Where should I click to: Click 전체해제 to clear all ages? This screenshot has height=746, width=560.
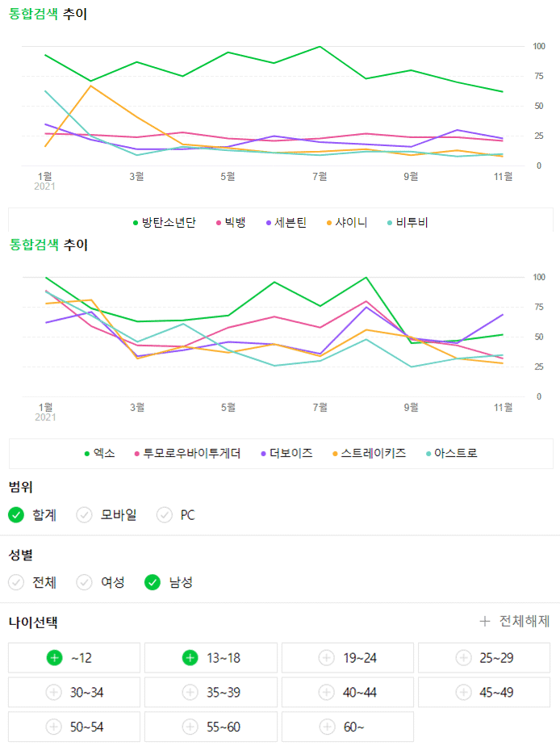(524, 621)
